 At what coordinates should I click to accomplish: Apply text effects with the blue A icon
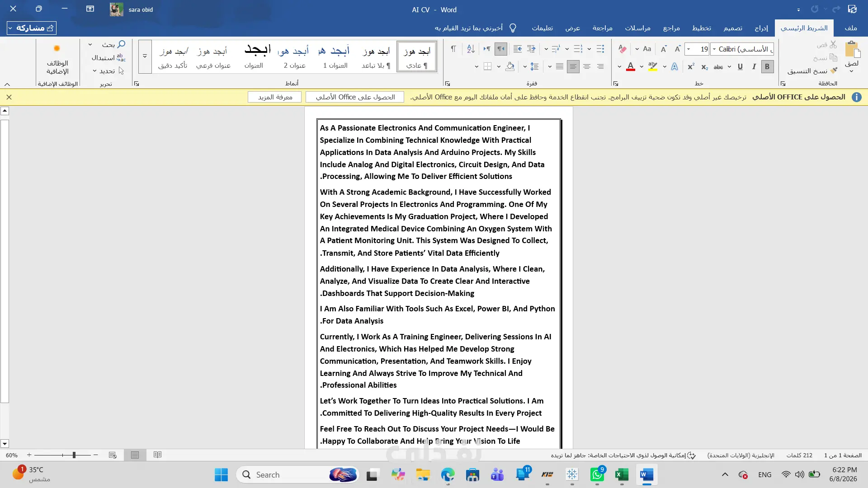pyautogui.click(x=674, y=67)
